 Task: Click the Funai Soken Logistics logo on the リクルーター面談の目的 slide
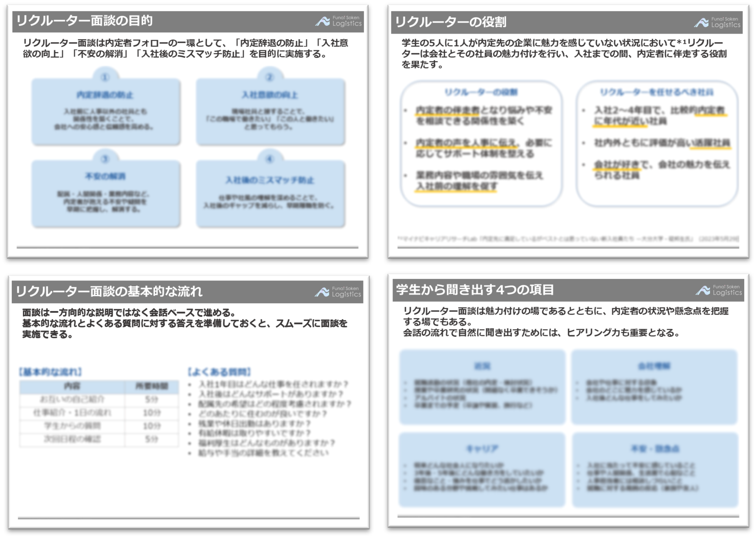point(338,21)
